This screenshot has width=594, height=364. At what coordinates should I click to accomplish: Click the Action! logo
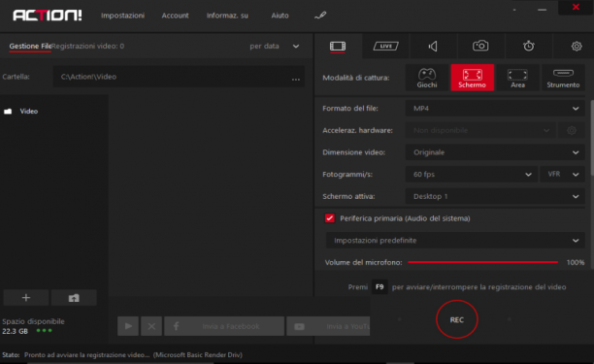[48, 16]
